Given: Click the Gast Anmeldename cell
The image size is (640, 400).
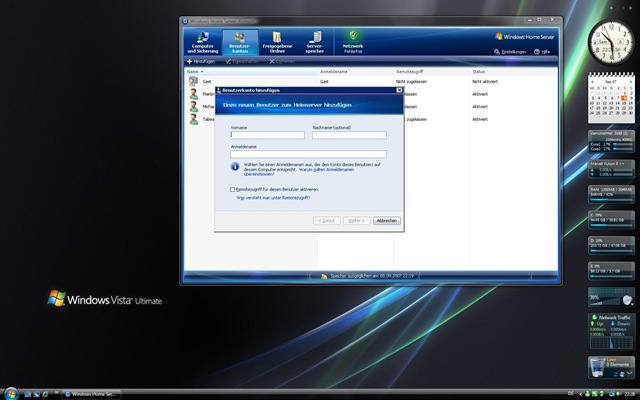Looking at the screenshot, I should [x=324, y=82].
